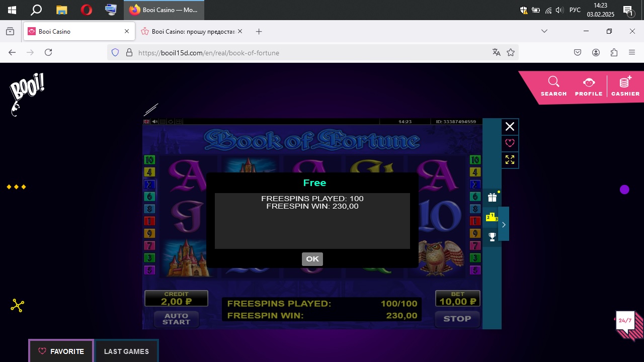Open the Firefox application menu
Image resolution: width=644 pixels, height=362 pixels.
coord(632,52)
